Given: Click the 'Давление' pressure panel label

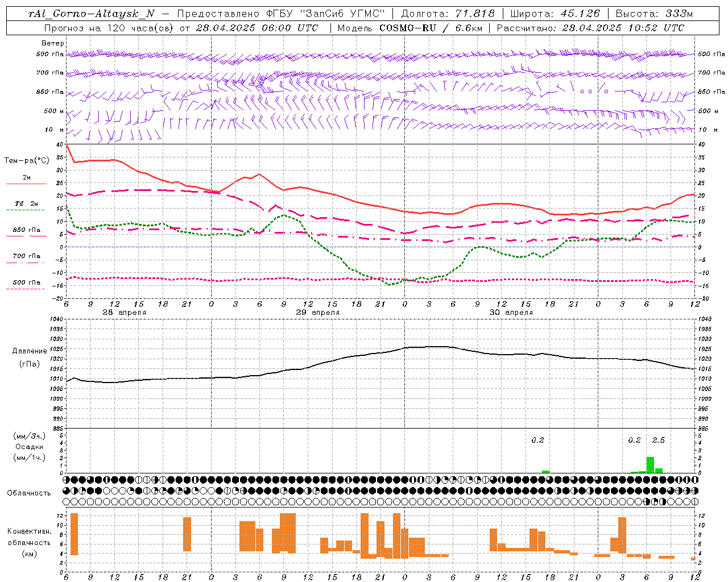Looking at the screenshot, I should point(30,351).
